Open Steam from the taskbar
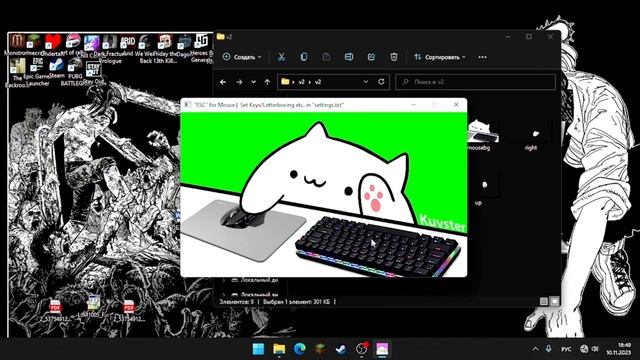This screenshot has width=640, height=360. [x=341, y=349]
